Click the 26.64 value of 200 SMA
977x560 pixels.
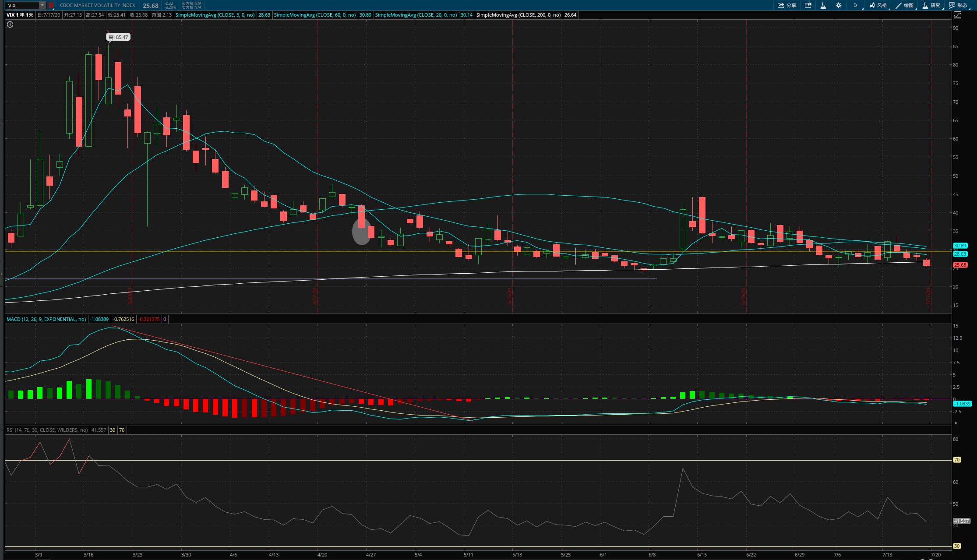(570, 15)
